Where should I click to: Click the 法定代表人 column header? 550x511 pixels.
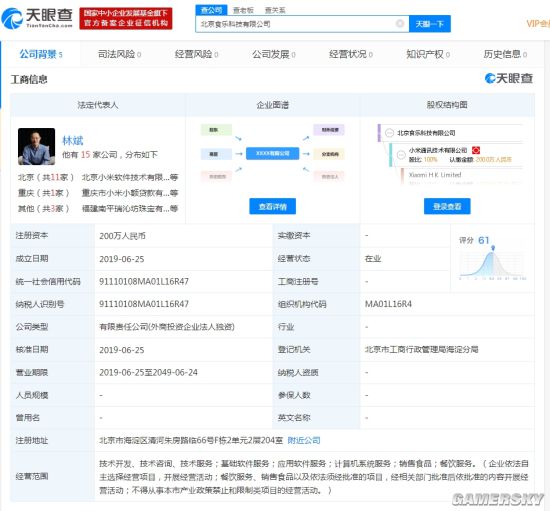[98, 105]
